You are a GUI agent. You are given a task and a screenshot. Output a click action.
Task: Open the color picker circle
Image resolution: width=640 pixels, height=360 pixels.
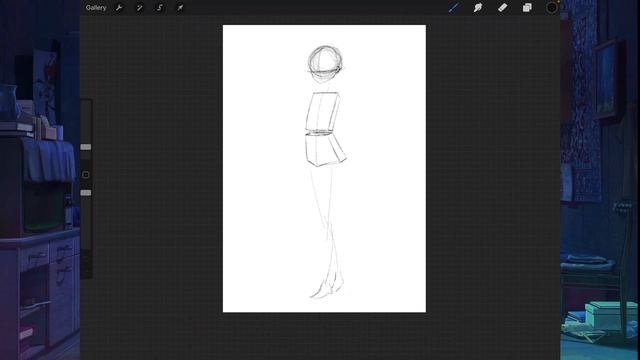(x=551, y=7)
